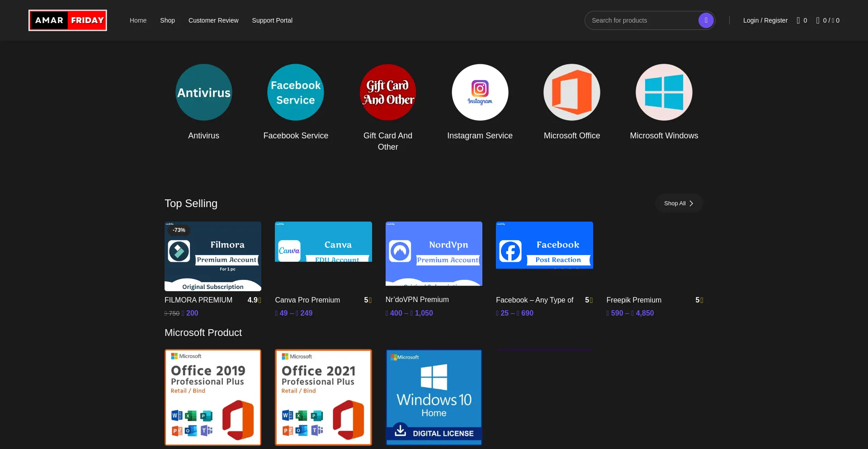Open Office 2021 Professional Plus thumbnail
Viewport: 868px width, 449px height.
(x=323, y=397)
